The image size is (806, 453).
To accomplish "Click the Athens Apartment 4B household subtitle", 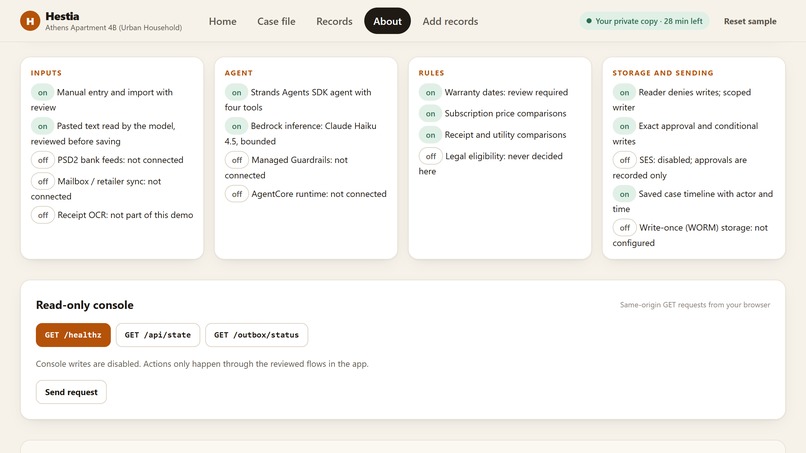I will 114,28.
